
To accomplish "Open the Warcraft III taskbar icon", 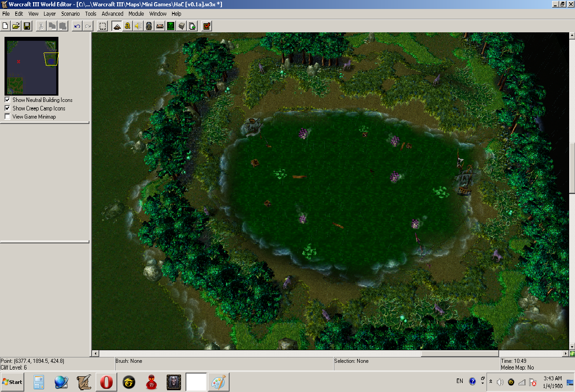I will click(x=174, y=382).
